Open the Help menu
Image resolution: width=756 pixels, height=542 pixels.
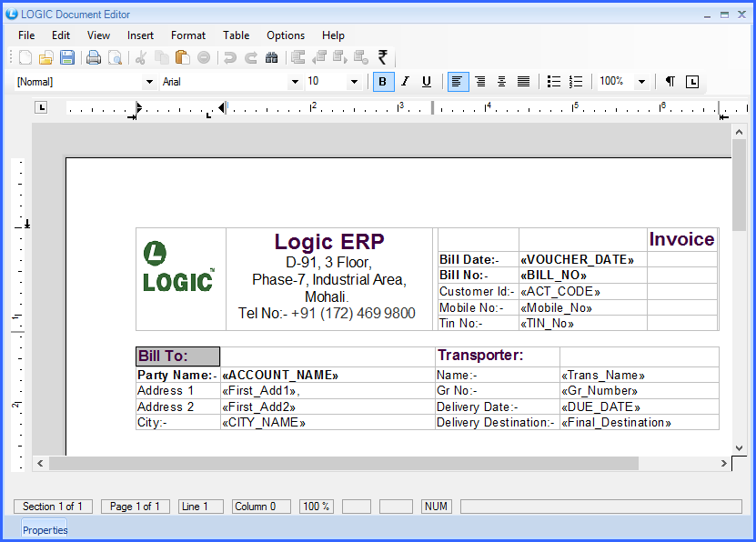point(333,35)
